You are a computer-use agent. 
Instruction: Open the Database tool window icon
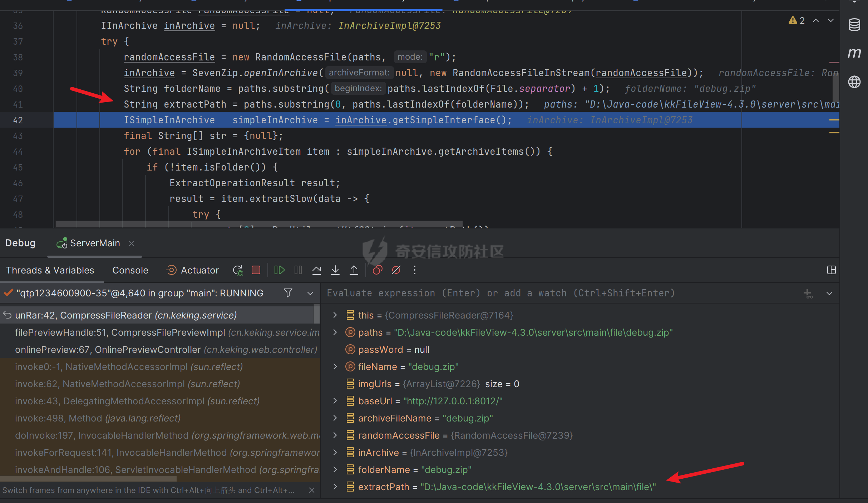[854, 25]
